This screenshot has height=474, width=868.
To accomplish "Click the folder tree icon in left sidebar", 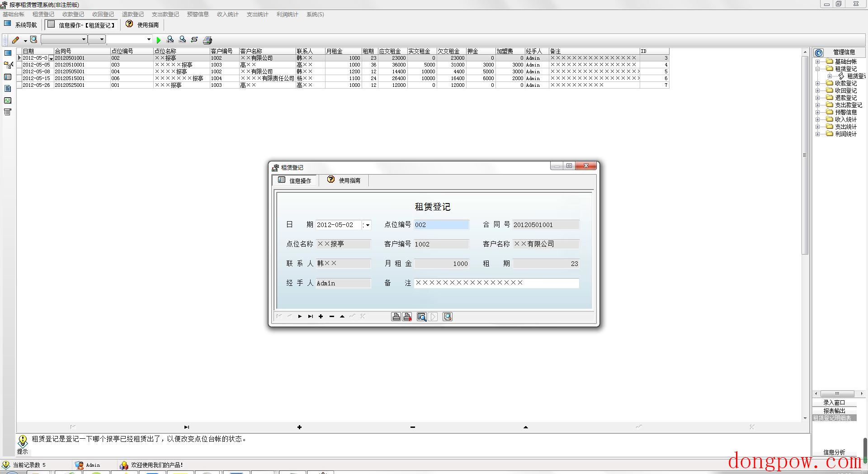I will (x=8, y=65).
